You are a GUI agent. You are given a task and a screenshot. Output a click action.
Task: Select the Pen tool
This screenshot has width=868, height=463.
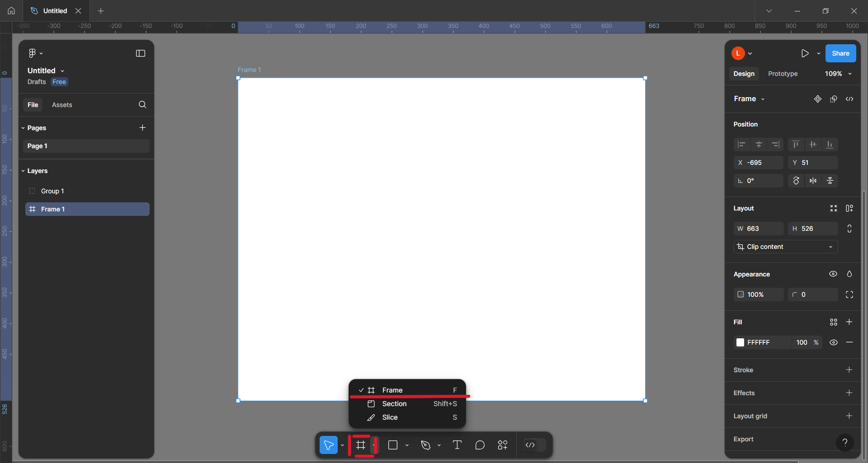coord(425,445)
